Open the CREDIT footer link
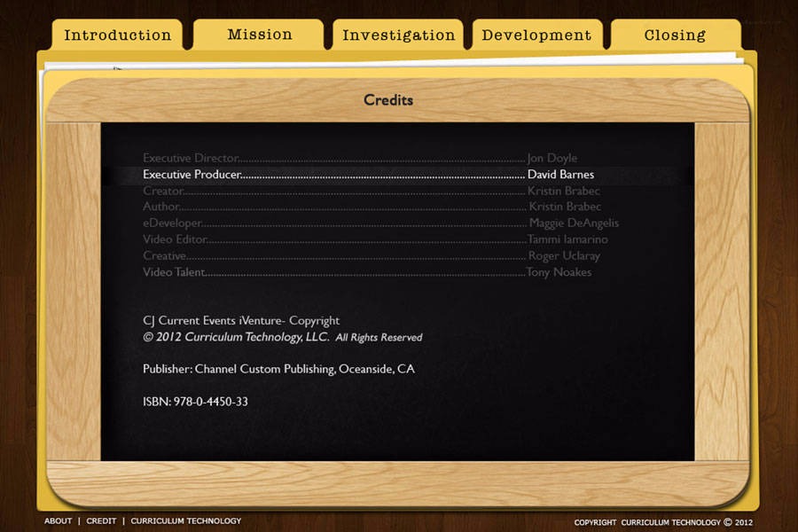 point(101,521)
